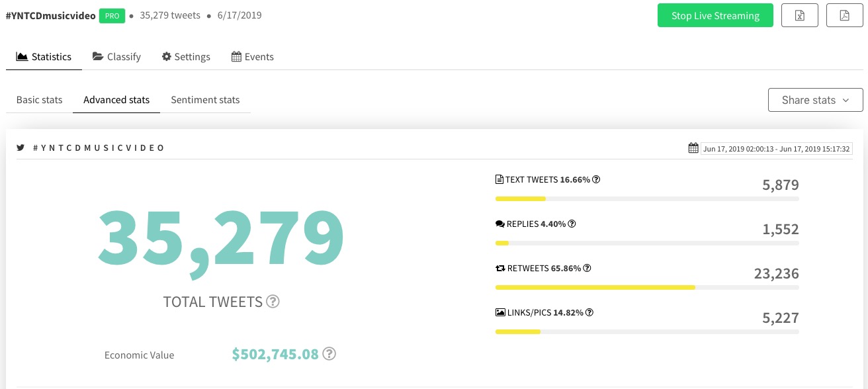Click the replies speech-bubble icon
Screen dimensions: 868x389
[x=499, y=223]
